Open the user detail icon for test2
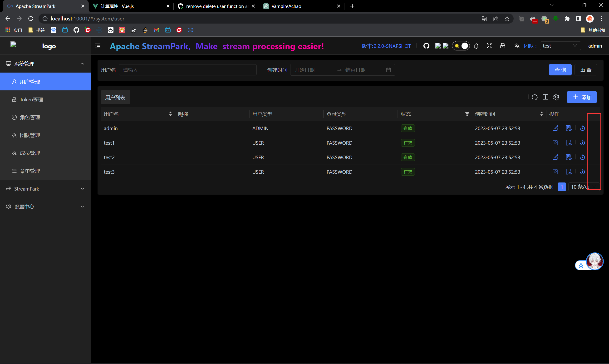This screenshot has width=609, height=364. tap(569, 157)
